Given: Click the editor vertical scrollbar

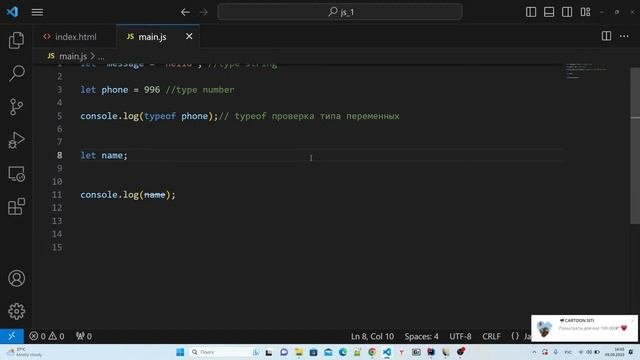Looking at the screenshot, I should (635, 145).
